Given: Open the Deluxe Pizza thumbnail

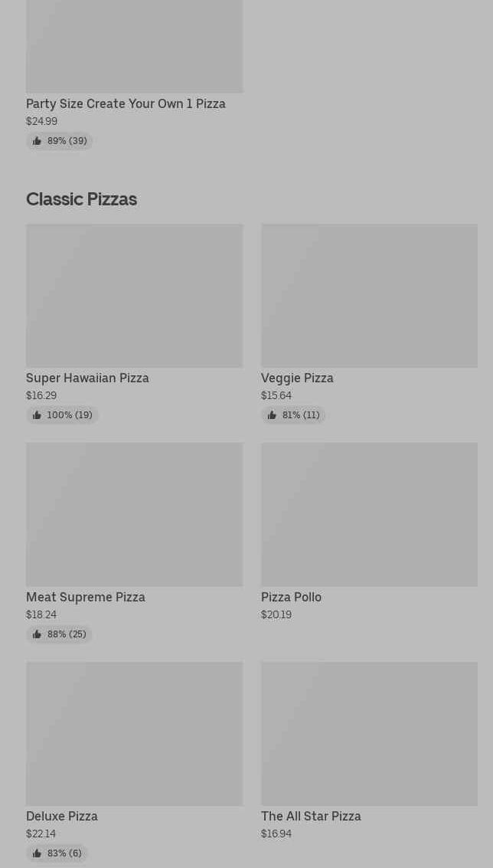Looking at the screenshot, I should pyautogui.click(x=134, y=733).
